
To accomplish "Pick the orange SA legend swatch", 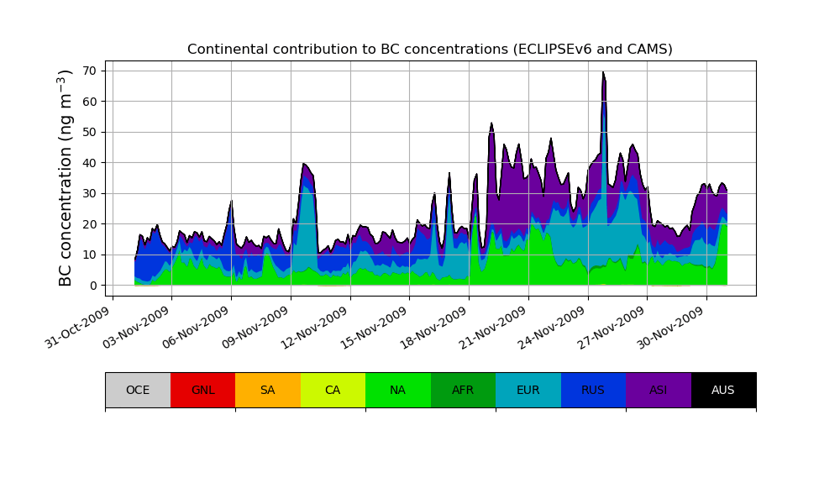I will click(x=268, y=390).
